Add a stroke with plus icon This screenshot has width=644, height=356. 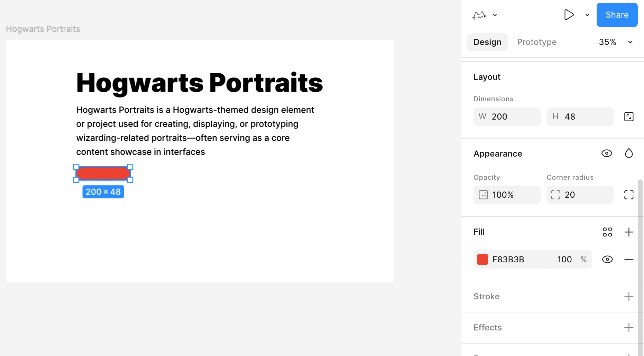click(628, 297)
